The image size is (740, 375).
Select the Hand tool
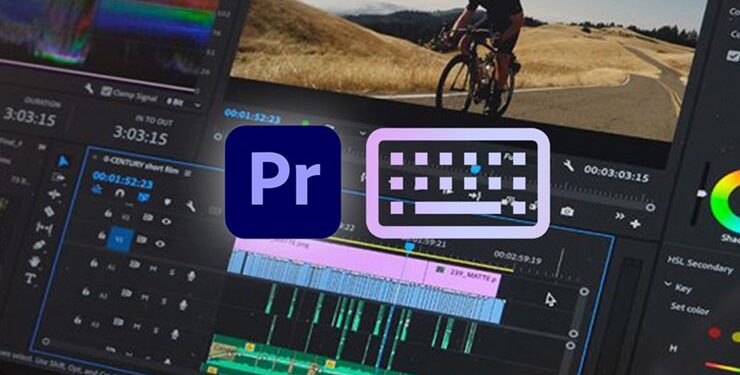pyautogui.click(x=34, y=261)
